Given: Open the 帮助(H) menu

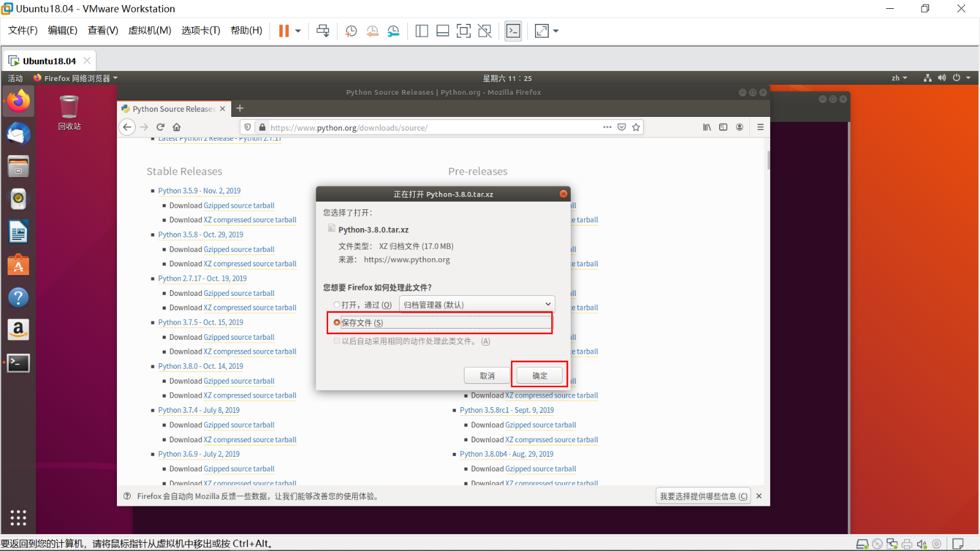Looking at the screenshot, I should tap(246, 31).
